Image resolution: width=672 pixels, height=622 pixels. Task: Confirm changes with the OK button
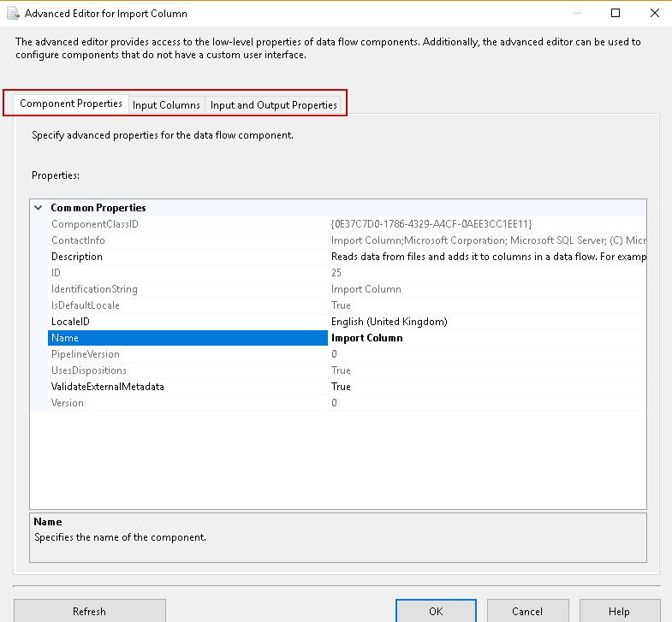tap(436, 611)
